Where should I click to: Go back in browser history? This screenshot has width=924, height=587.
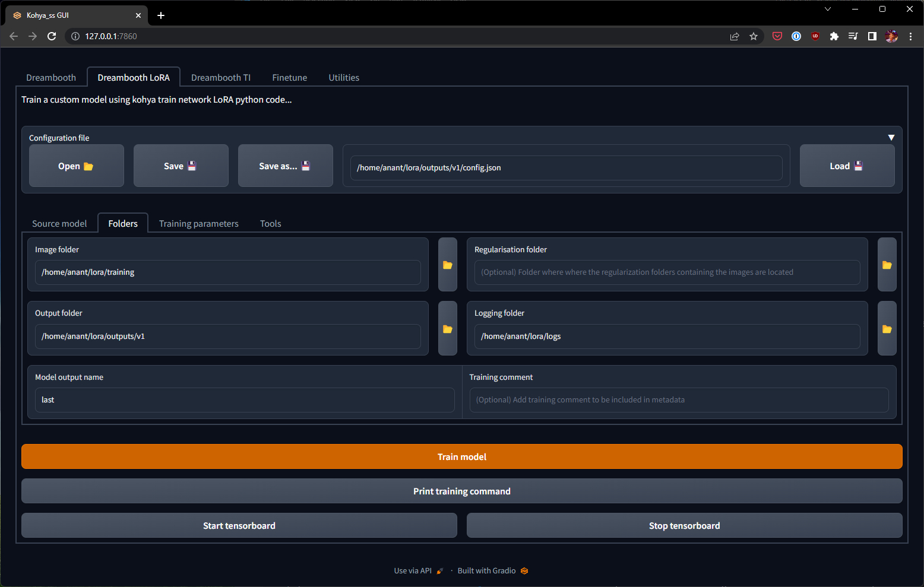(x=14, y=36)
